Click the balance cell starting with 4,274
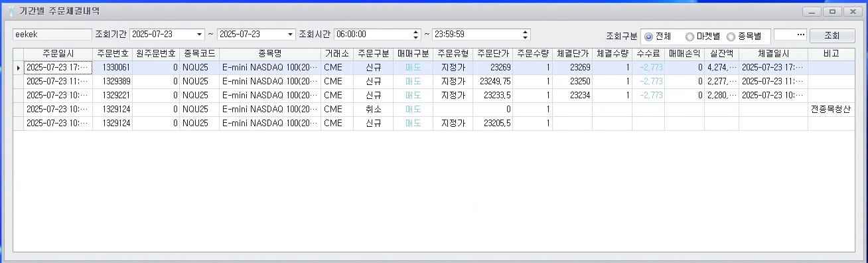This screenshot has height=263, width=868. click(x=721, y=68)
